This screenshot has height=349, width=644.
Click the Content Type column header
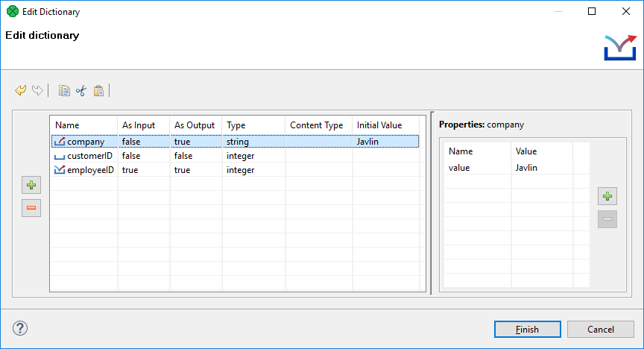(x=319, y=125)
